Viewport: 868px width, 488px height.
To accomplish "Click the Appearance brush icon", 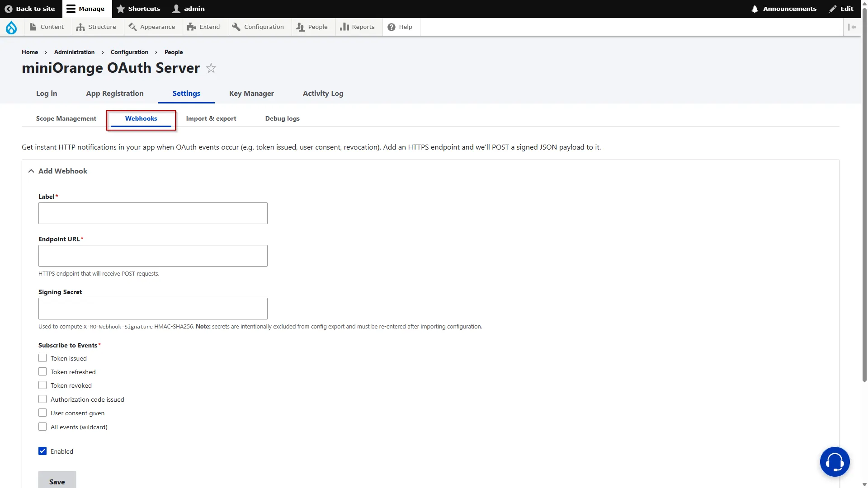I will pos(132,27).
